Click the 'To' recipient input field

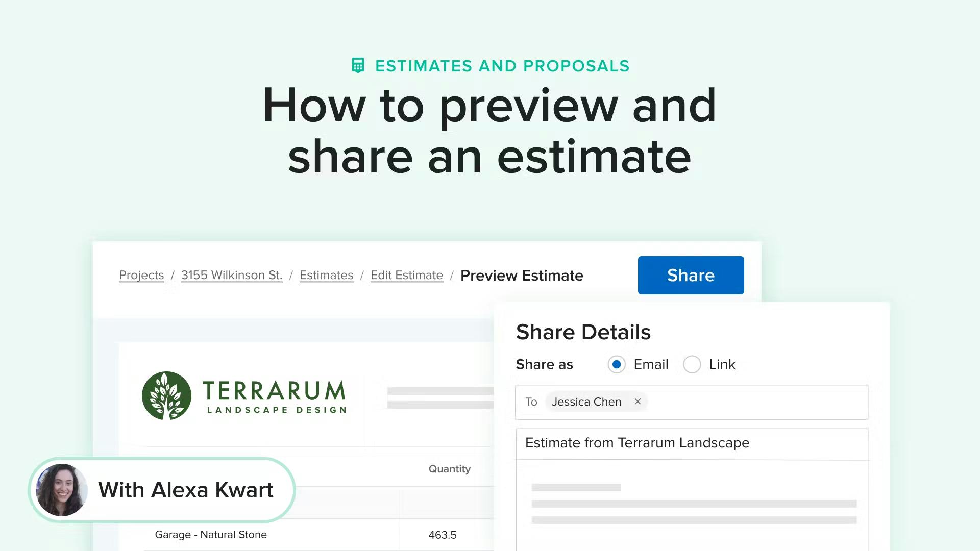click(692, 402)
